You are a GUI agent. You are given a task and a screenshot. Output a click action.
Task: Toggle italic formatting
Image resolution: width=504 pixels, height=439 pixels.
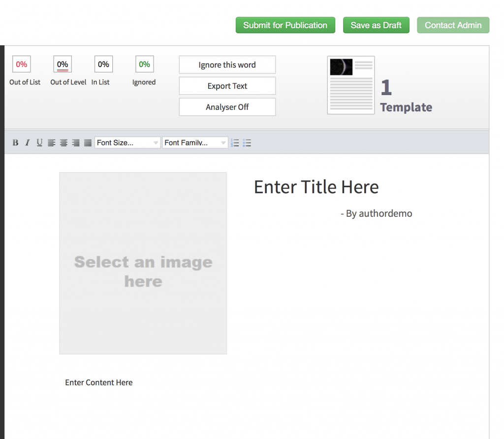(27, 143)
